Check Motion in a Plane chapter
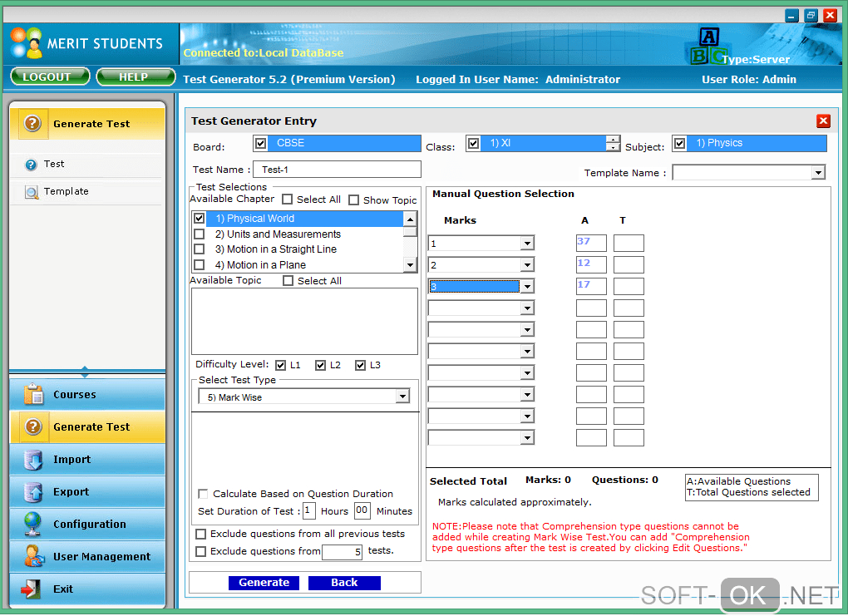Image resolution: width=848 pixels, height=616 pixels. (x=199, y=265)
